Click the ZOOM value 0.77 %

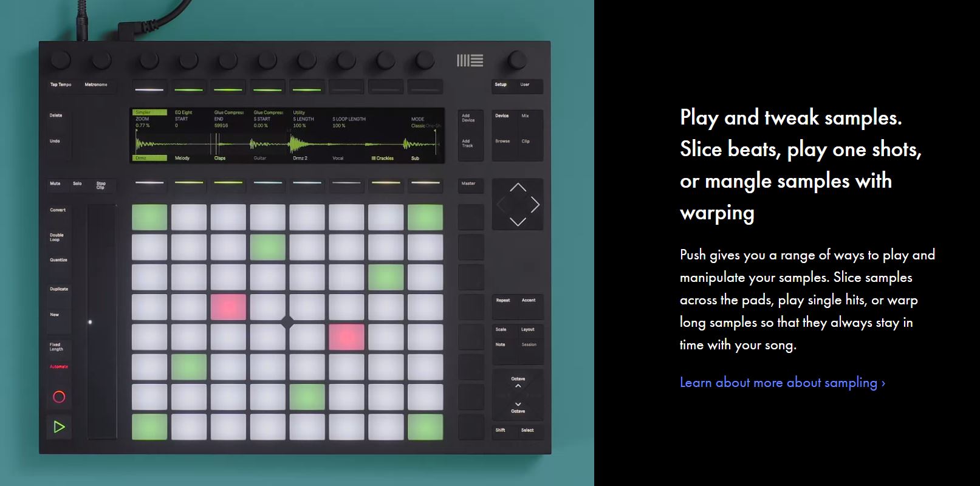tap(143, 126)
